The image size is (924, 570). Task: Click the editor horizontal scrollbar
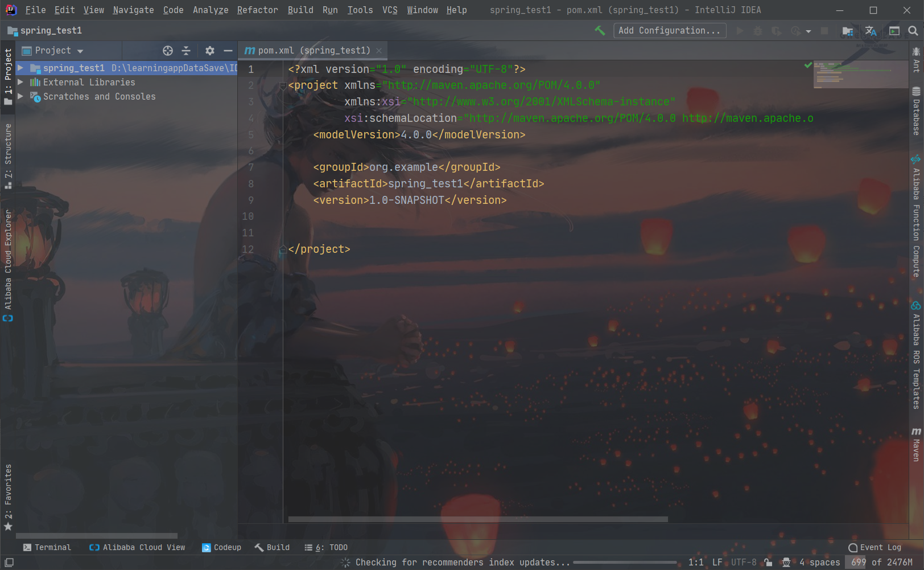478,519
